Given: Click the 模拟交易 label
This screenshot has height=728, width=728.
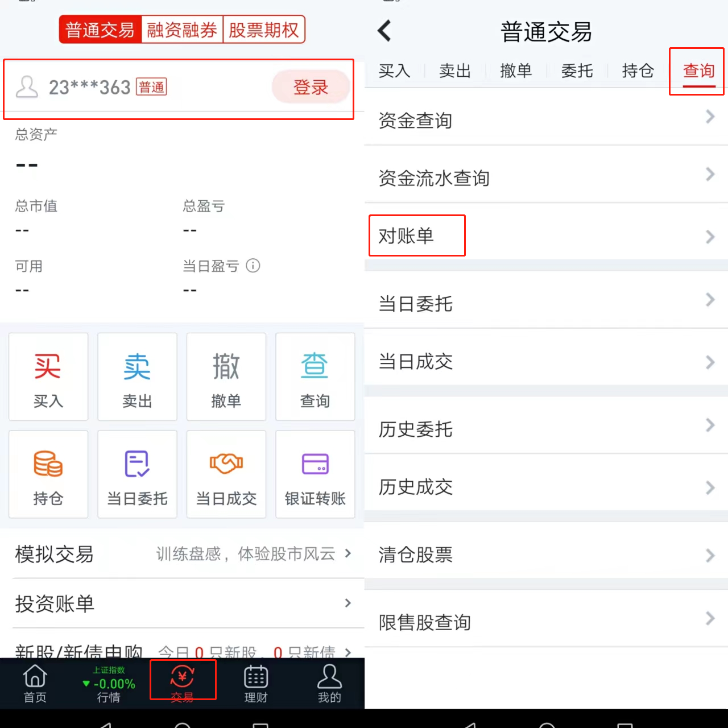Looking at the screenshot, I should click(x=54, y=554).
